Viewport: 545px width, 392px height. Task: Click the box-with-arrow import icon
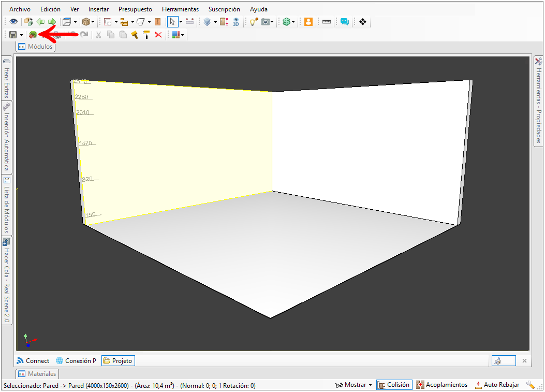pyautogui.click(x=28, y=22)
